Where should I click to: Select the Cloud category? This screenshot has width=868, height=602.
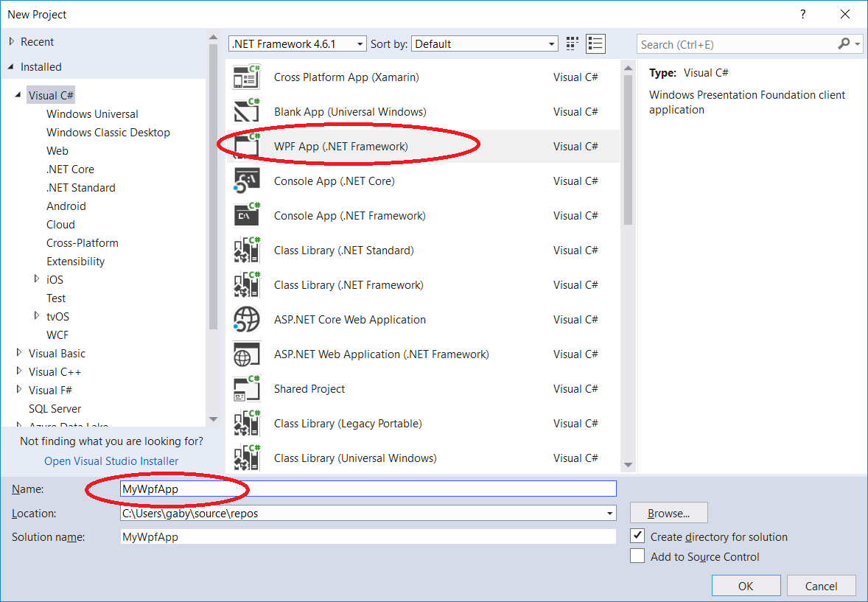[x=60, y=224]
